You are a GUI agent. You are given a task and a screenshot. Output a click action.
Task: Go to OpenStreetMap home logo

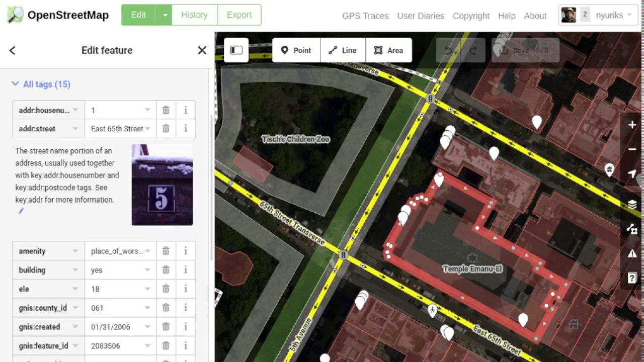[x=58, y=15]
